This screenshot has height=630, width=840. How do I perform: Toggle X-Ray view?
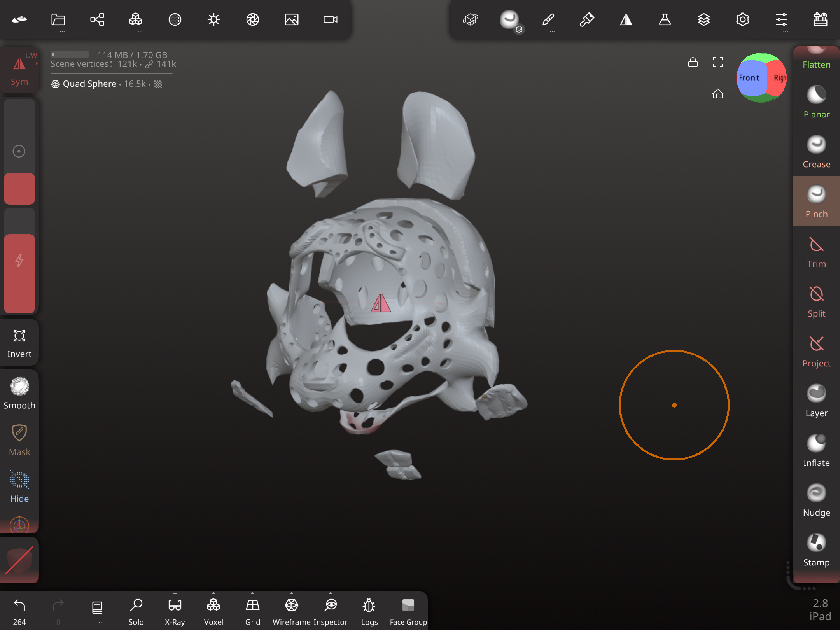click(x=175, y=611)
